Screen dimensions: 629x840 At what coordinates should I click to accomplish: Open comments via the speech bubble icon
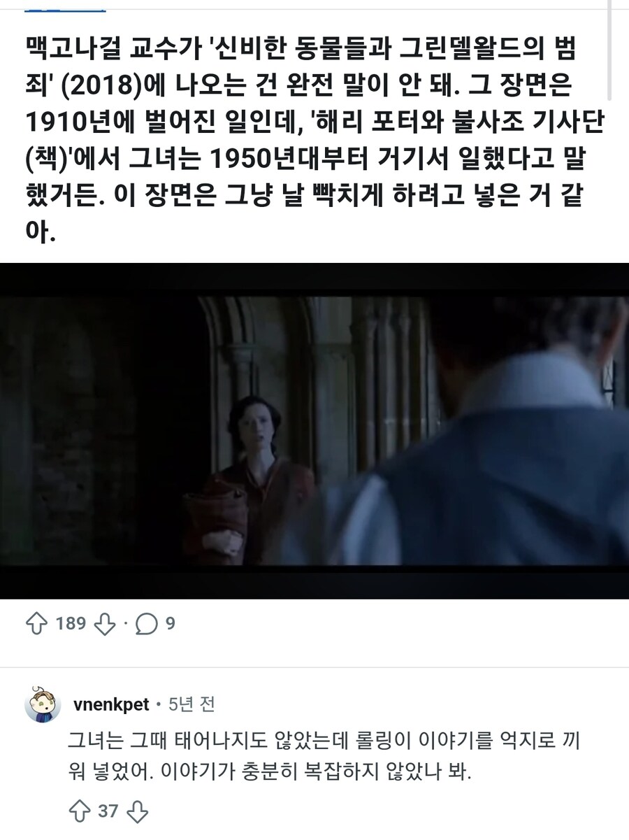146,625
